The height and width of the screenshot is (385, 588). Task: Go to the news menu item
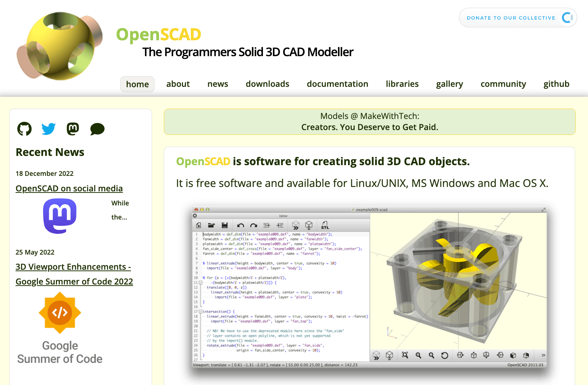click(217, 84)
